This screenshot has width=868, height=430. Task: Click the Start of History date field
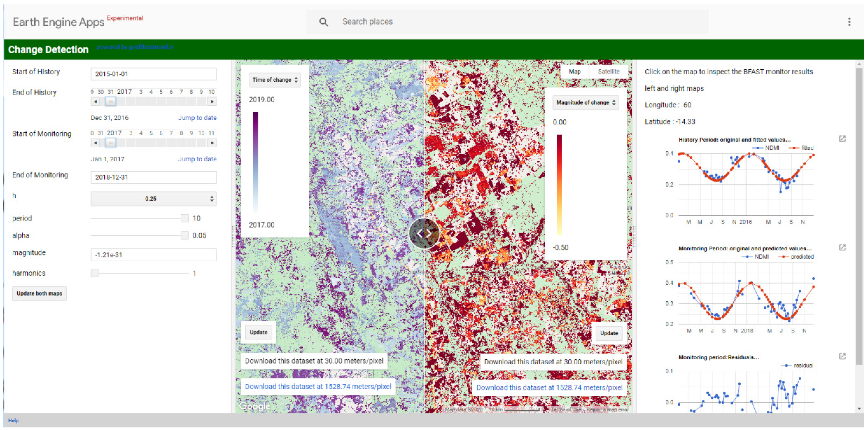click(154, 74)
